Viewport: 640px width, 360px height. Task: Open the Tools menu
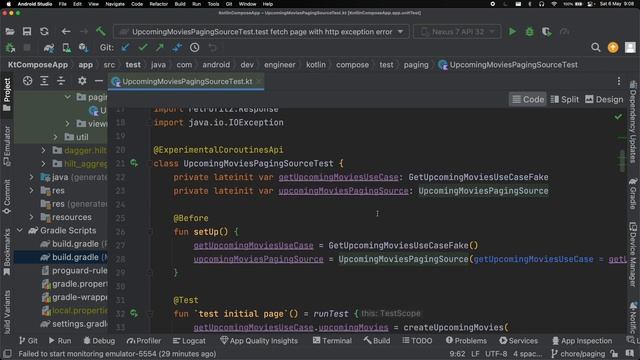(213, 4)
